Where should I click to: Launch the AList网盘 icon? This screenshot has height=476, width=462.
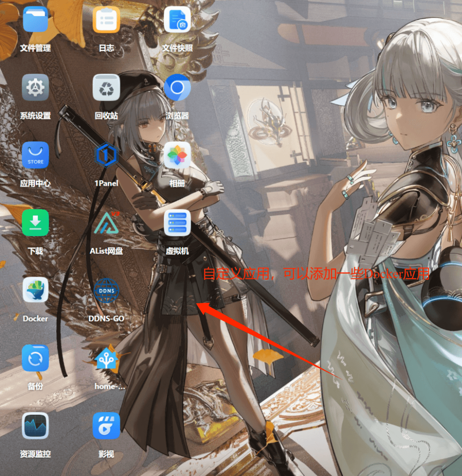coord(106,223)
